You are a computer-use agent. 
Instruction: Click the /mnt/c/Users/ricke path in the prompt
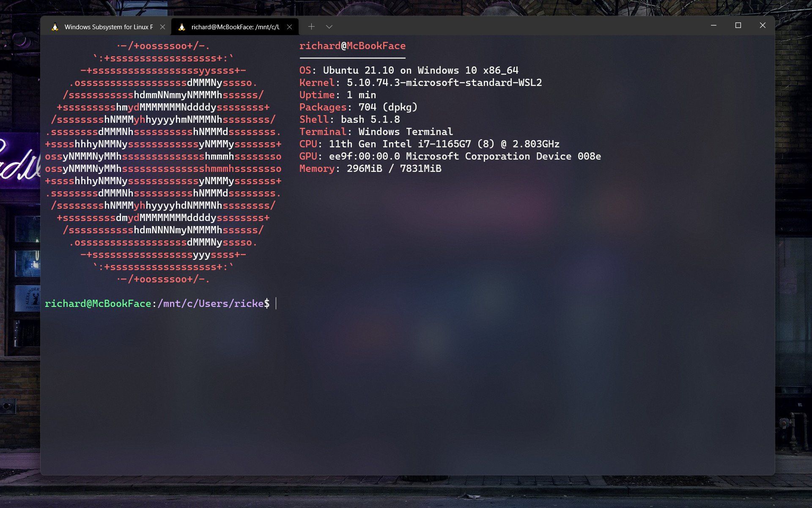click(x=211, y=304)
